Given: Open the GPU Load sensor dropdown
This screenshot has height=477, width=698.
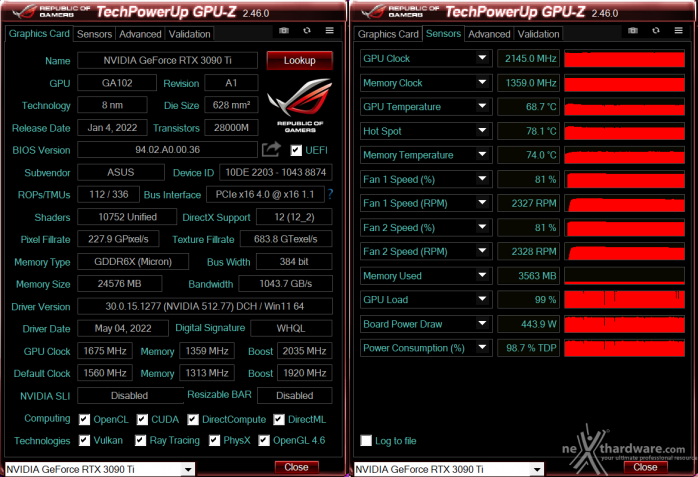Looking at the screenshot, I should point(482,299).
